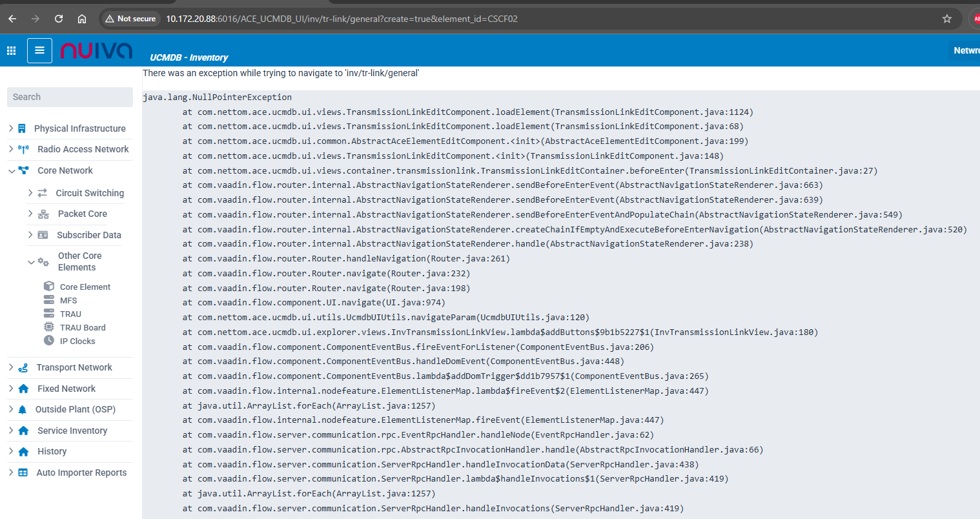Expand Circuit Switching submenu

[x=30, y=193]
